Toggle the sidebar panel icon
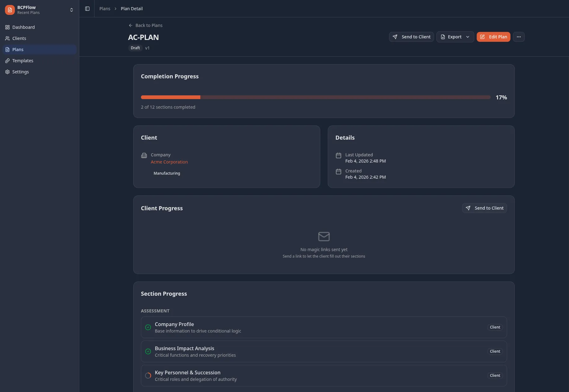The image size is (569, 392). (87, 9)
